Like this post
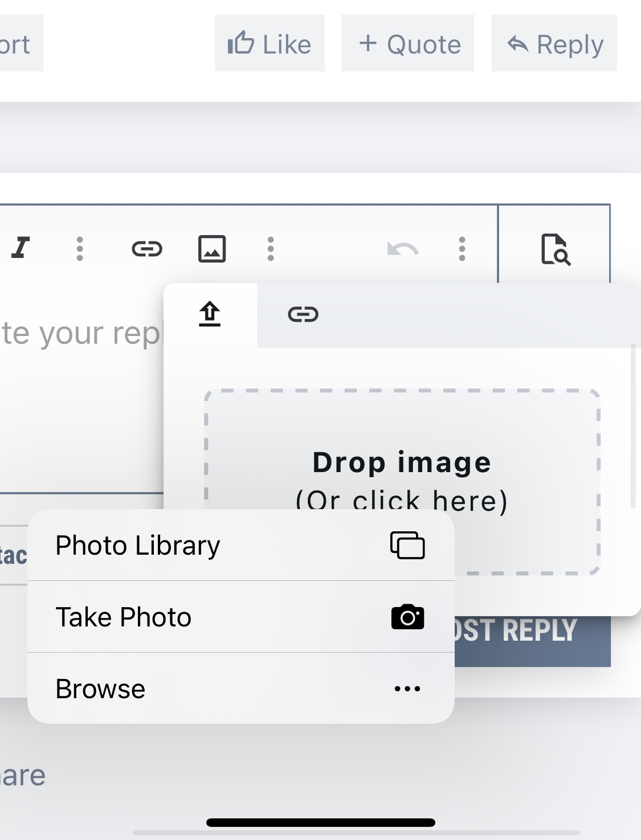 point(270,44)
